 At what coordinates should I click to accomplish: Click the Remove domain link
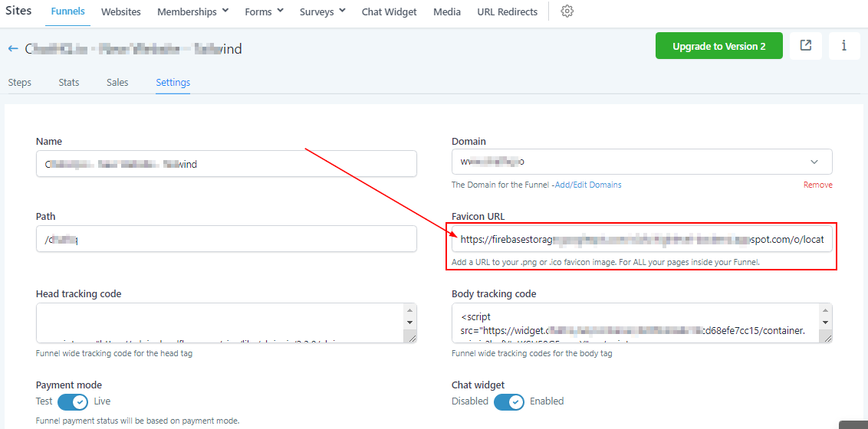coord(817,185)
